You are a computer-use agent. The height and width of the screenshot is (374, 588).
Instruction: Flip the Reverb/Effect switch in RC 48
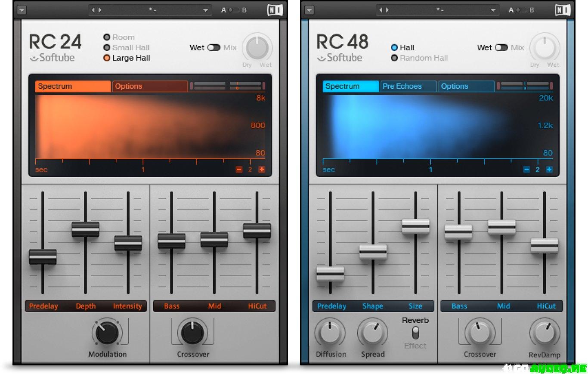coord(415,333)
